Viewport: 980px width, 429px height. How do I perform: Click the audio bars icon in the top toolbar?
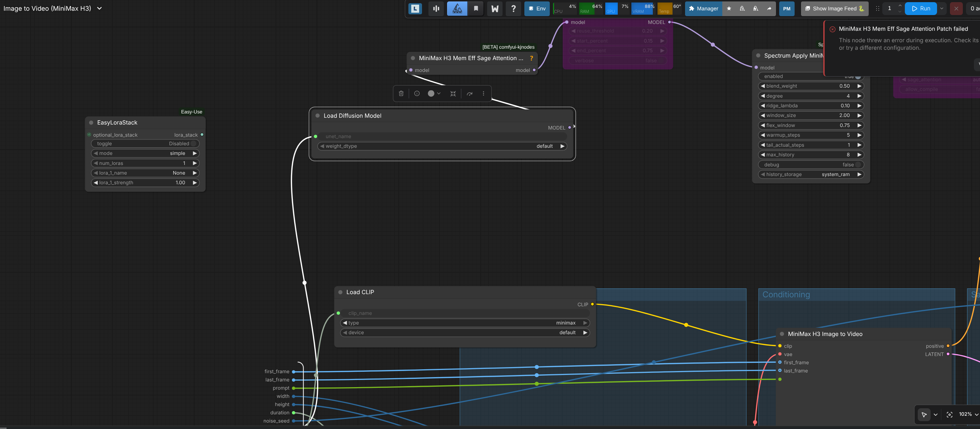pyautogui.click(x=436, y=8)
